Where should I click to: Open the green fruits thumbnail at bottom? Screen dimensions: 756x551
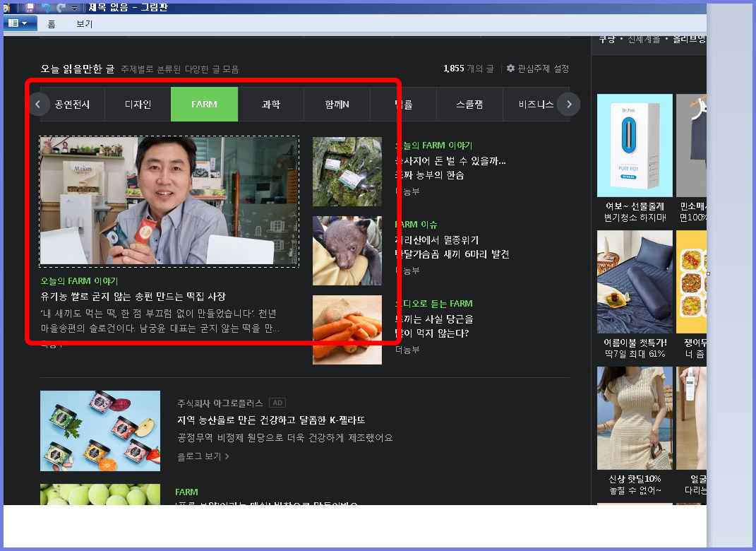pos(100,494)
